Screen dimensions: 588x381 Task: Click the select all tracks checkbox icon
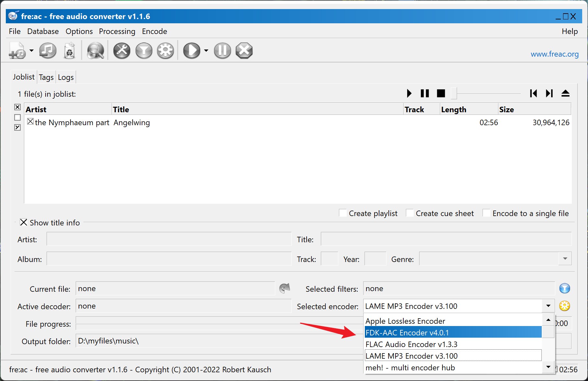point(17,107)
